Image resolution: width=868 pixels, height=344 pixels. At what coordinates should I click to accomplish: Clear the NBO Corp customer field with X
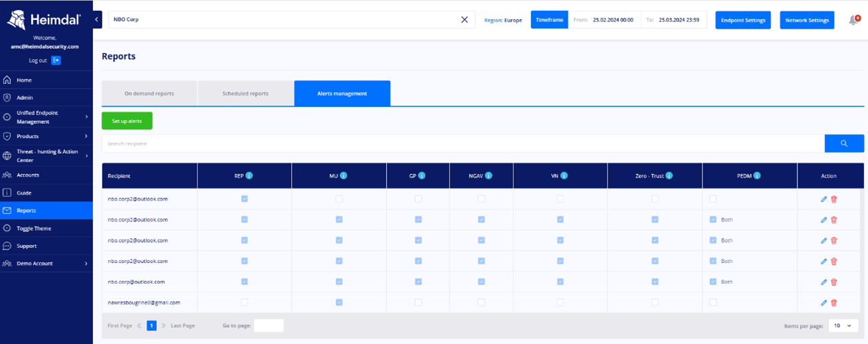click(x=465, y=20)
